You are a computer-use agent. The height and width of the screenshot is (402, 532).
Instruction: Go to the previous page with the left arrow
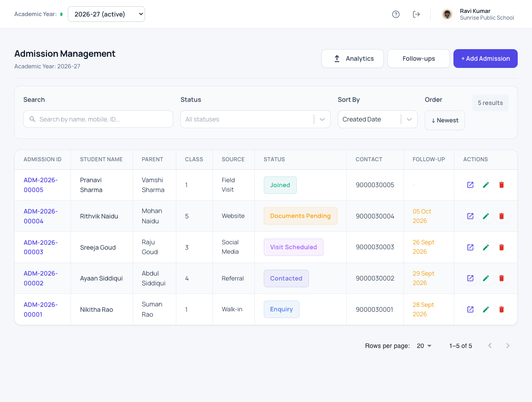490,346
